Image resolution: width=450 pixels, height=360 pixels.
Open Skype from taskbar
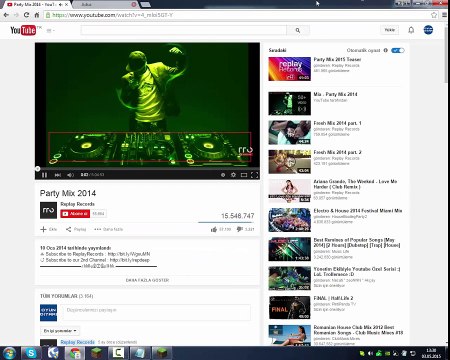coord(31,353)
